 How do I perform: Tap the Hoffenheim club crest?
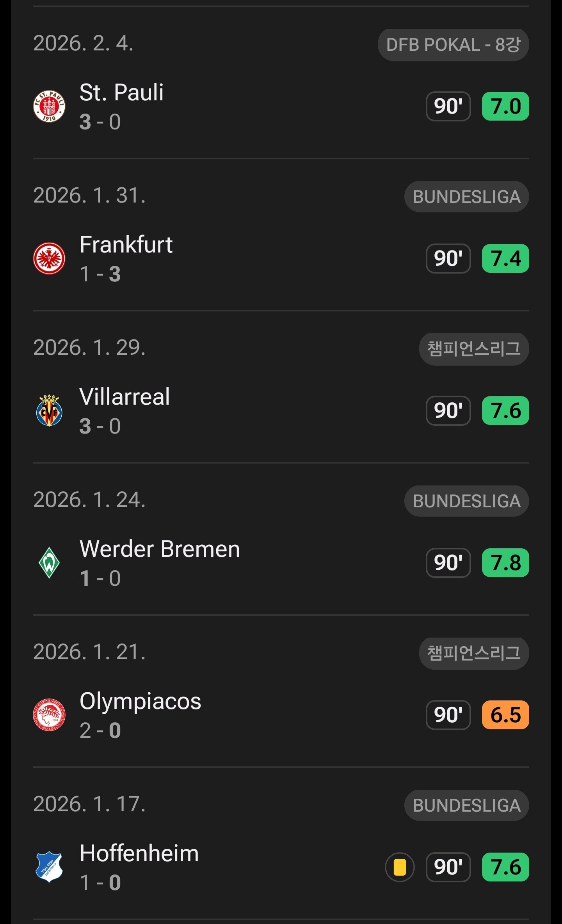(49, 867)
